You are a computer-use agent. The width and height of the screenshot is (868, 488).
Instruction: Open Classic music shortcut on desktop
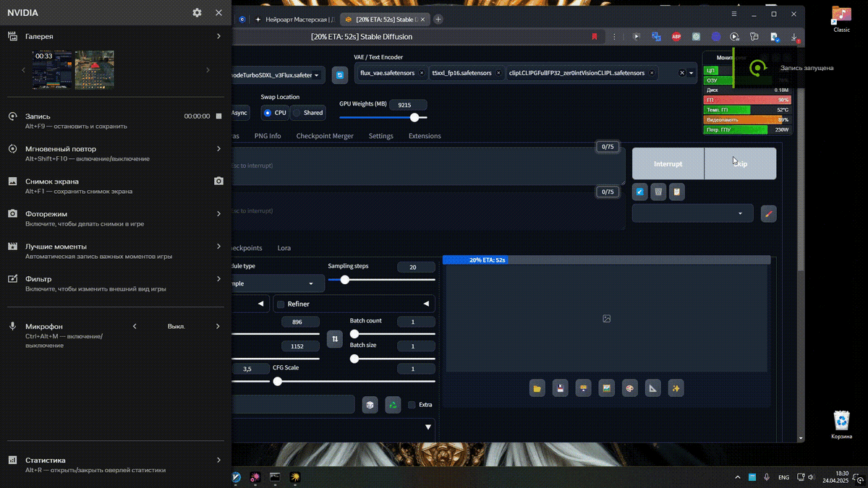pyautogui.click(x=841, y=20)
